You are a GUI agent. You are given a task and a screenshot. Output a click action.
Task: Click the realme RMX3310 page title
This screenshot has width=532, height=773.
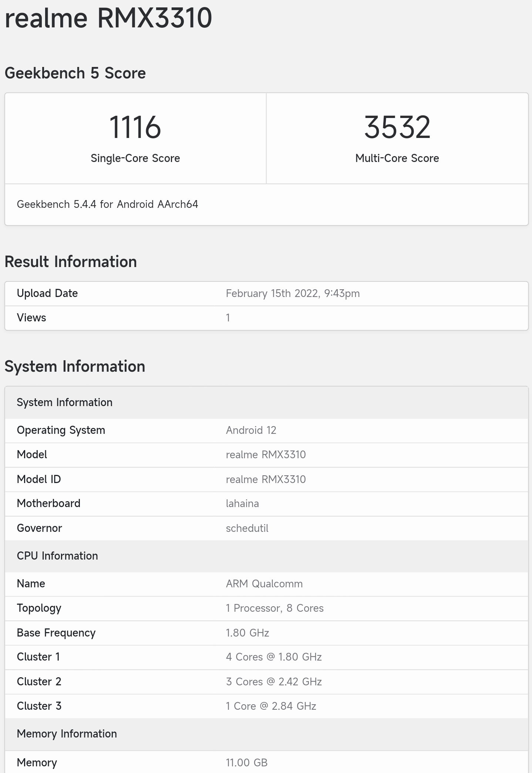click(x=108, y=18)
